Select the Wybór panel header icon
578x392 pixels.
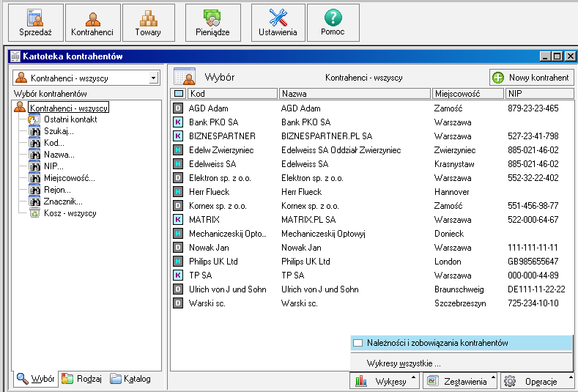coord(185,77)
